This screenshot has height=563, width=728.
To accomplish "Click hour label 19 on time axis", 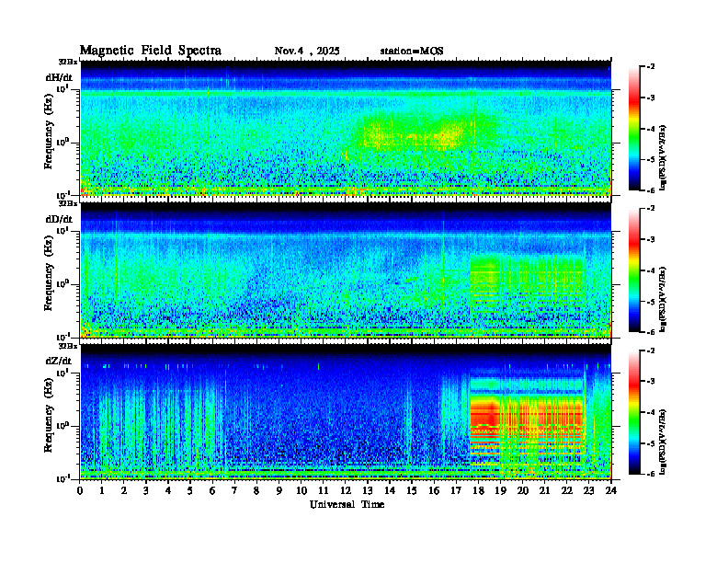I will click(x=500, y=490).
